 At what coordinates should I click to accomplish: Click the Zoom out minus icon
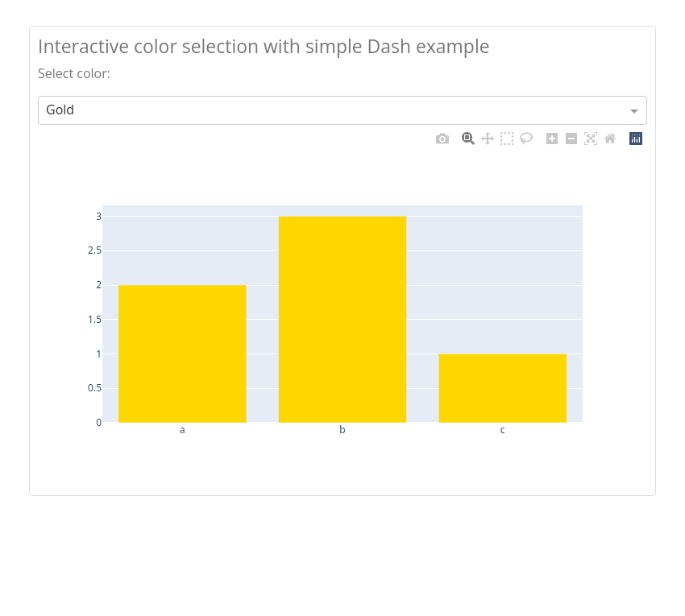coord(571,138)
